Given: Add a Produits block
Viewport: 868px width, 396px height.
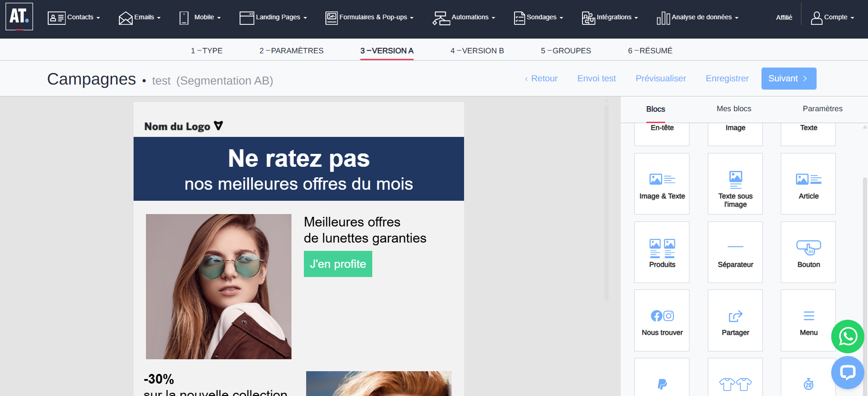Looking at the screenshot, I should coord(662,252).
